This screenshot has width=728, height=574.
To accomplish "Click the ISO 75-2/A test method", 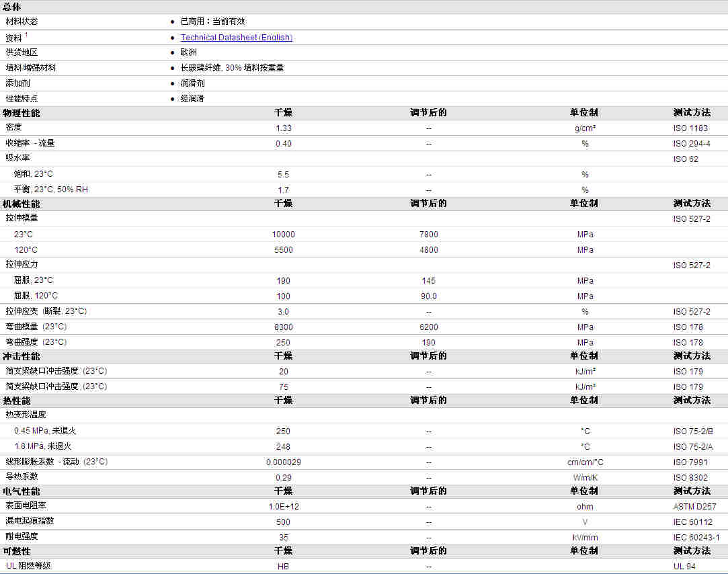I will point(693,446).
